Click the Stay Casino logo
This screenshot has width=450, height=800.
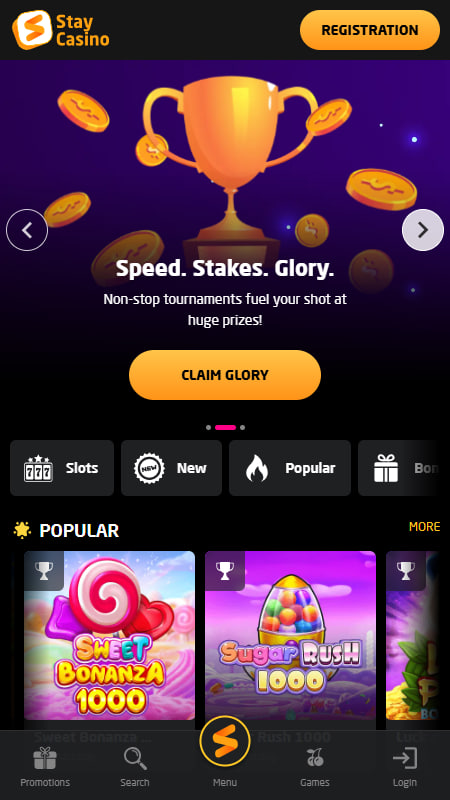[61, 30]
